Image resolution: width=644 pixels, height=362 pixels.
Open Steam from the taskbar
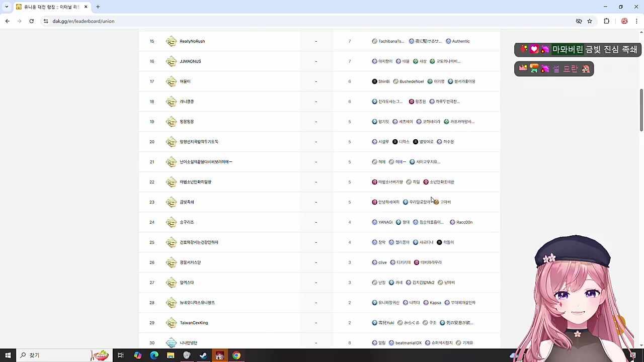[x=203, y=355]
